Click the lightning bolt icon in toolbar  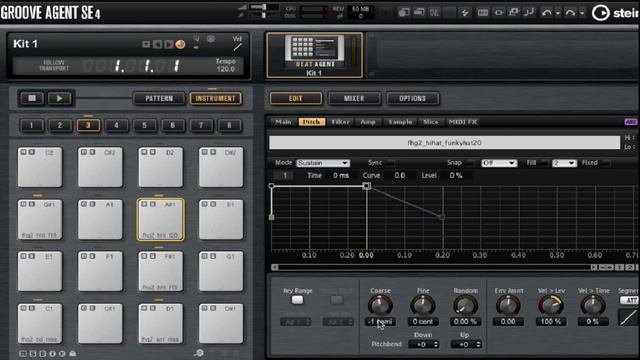coord(465,13)
